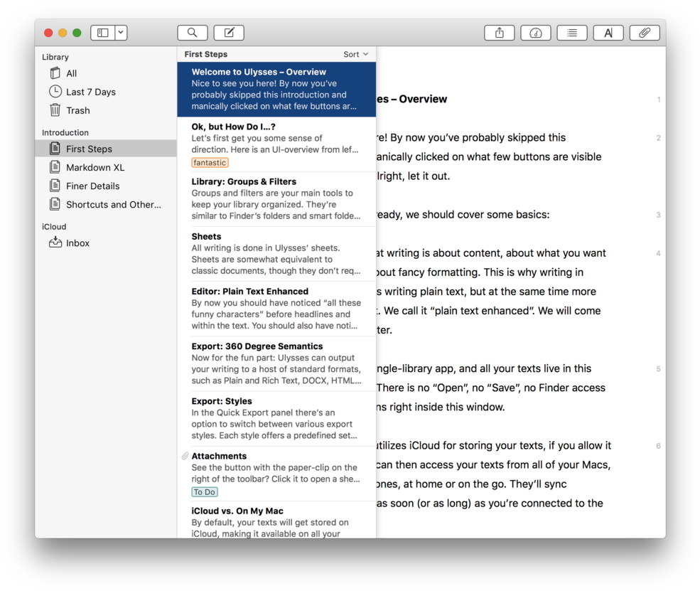The image size is (700, 591).
Task: Click the Introduction section header
Action: [65, 132]
